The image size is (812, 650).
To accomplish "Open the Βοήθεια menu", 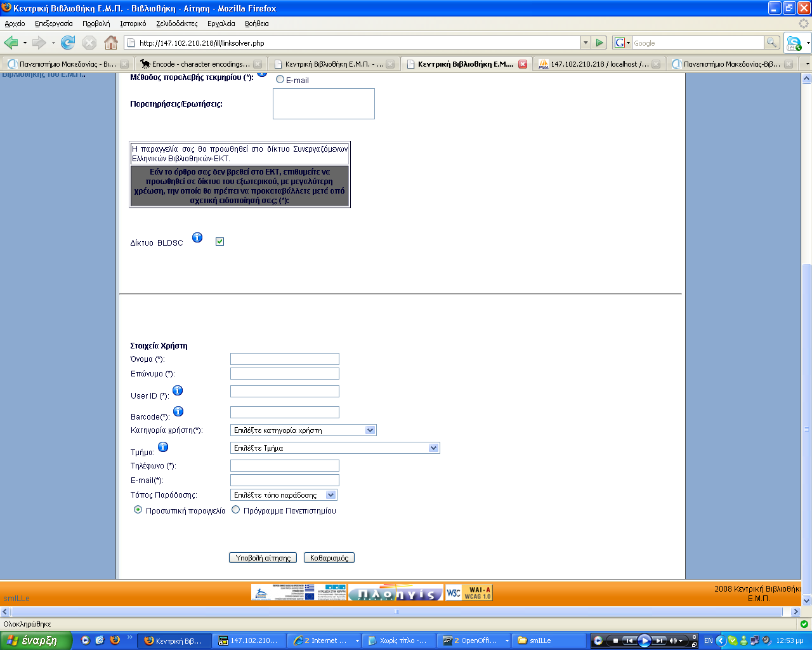I will click(x=256, y=23).
